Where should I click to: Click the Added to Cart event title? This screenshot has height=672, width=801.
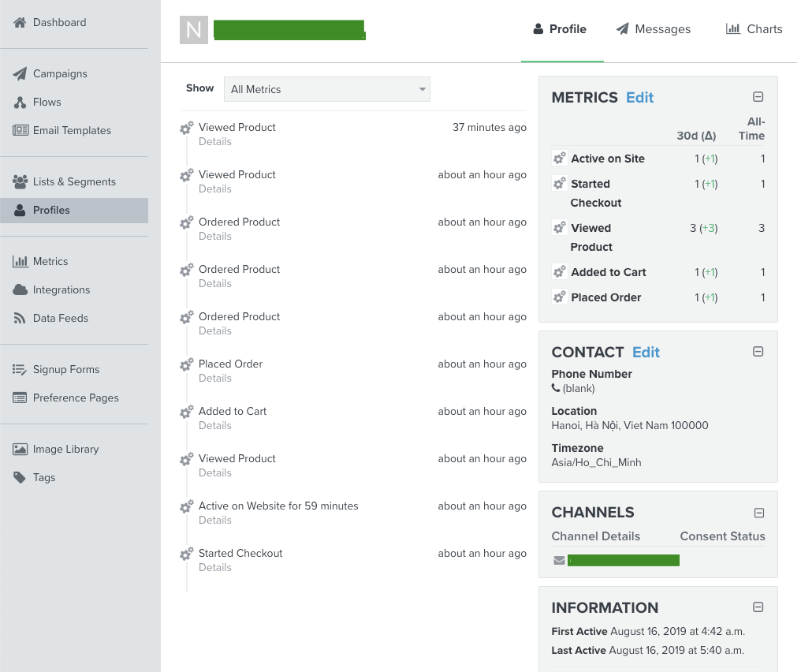(233, 412)
